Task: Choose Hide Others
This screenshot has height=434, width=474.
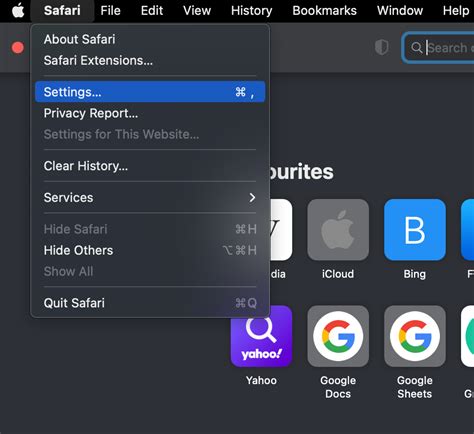Action: [x=150, y=250]
